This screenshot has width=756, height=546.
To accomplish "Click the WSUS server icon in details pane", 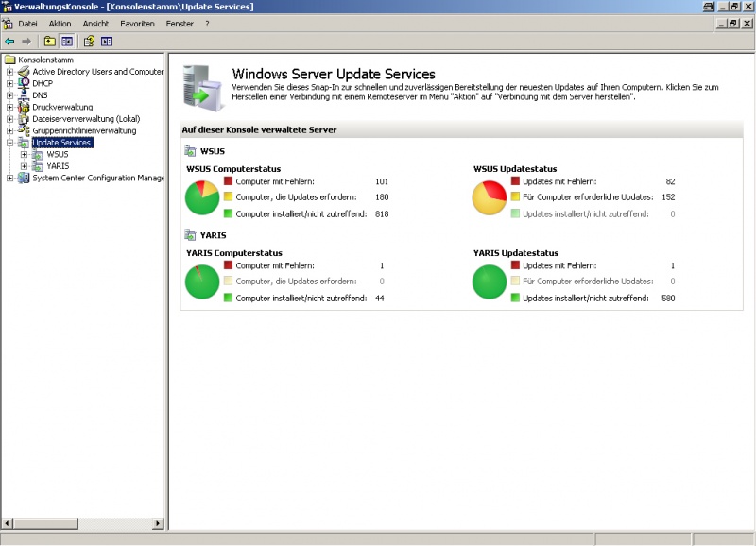I will [191, 151].
